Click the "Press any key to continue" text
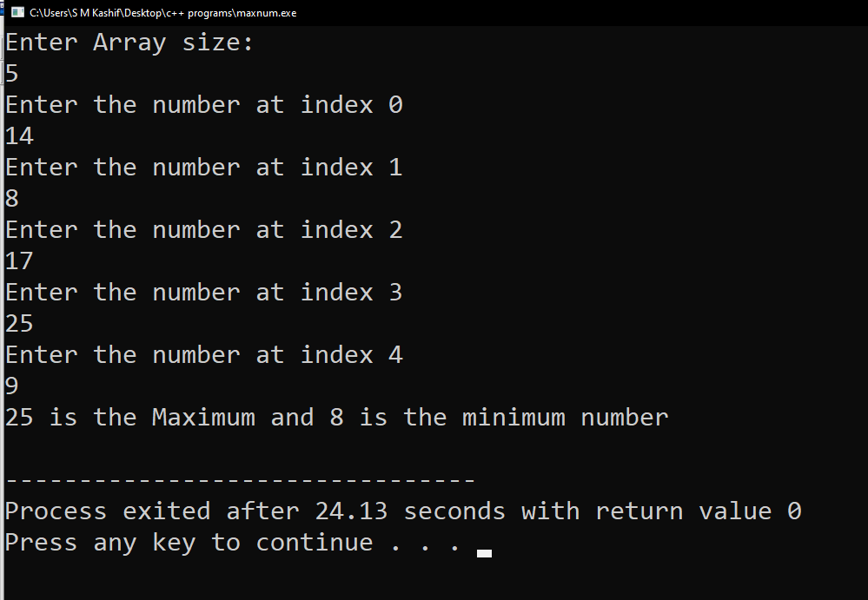The height and width of the screenshot is (600, 868). pyautogui.click(x=189, y=543)
